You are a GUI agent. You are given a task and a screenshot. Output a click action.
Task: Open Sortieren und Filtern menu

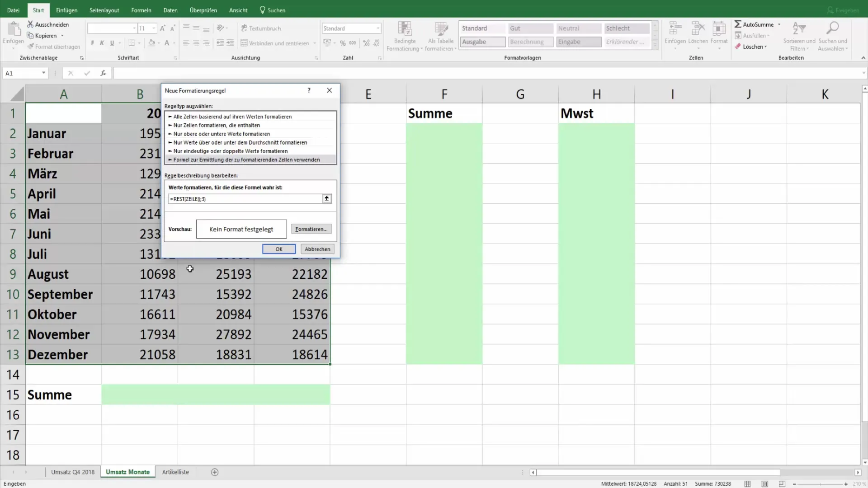coord(799,36)
